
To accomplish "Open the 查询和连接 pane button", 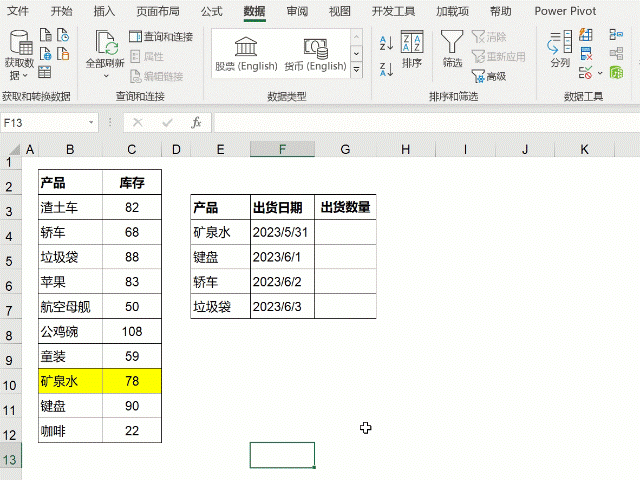I will (161, 37).
